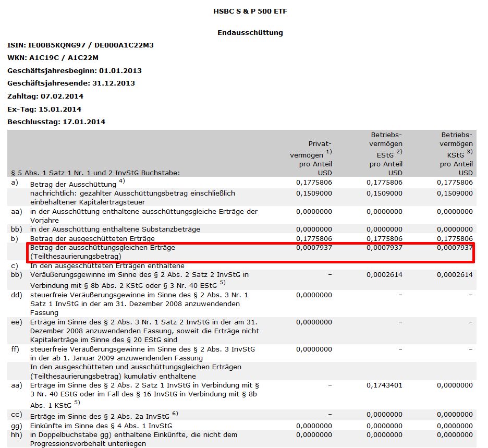Click the KStG column value 0,0002614
Viewport: 488px width, 448px height.
[x=455, y=275]
